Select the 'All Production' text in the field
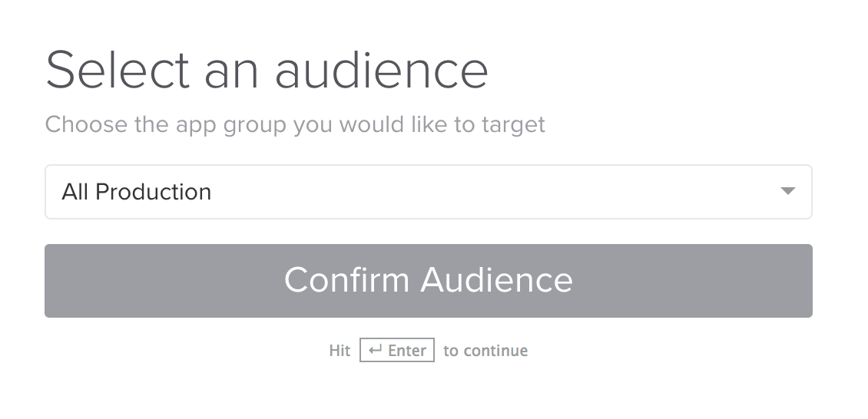The height and width of the screenshot is (419, 868). [137, 192]
